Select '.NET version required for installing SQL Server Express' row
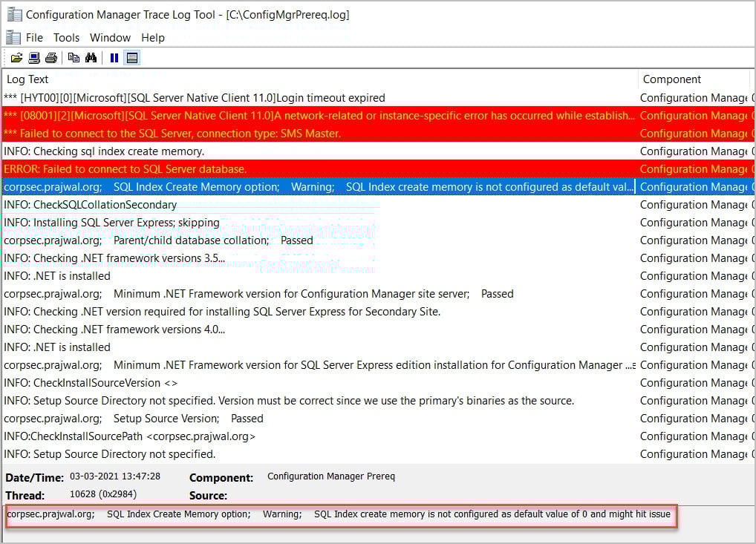Screen dimensions: 756x544 click(378, 312)
